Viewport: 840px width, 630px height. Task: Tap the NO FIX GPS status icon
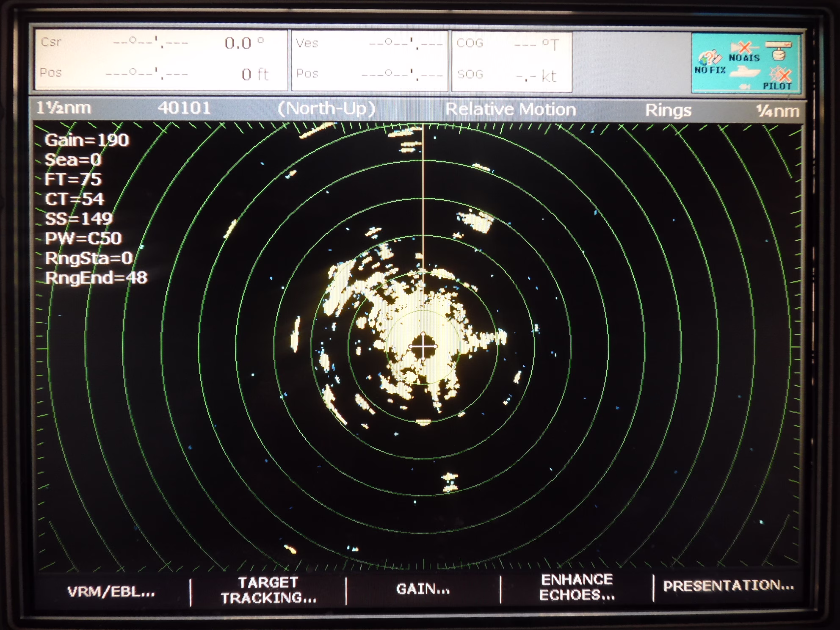point(710,63)
